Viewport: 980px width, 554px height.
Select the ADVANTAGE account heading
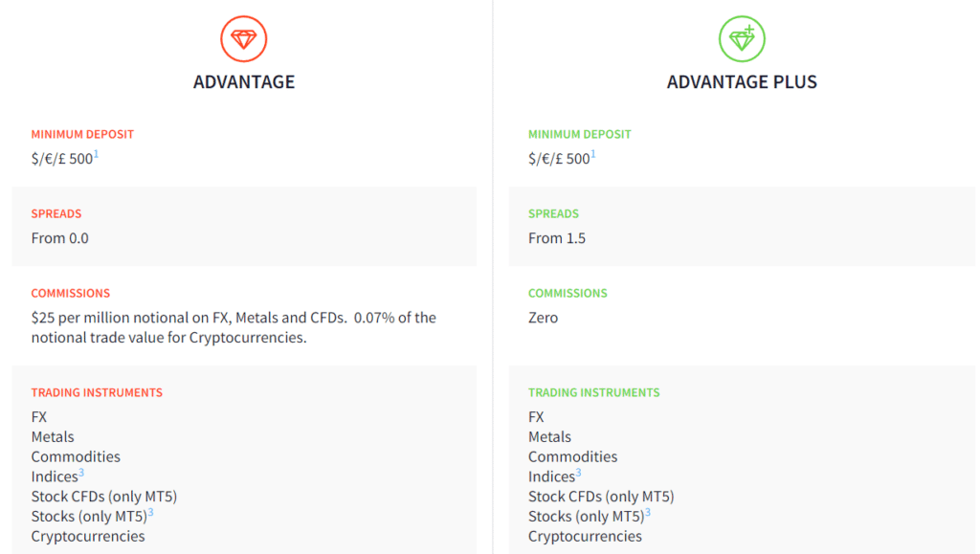(244, 82)
